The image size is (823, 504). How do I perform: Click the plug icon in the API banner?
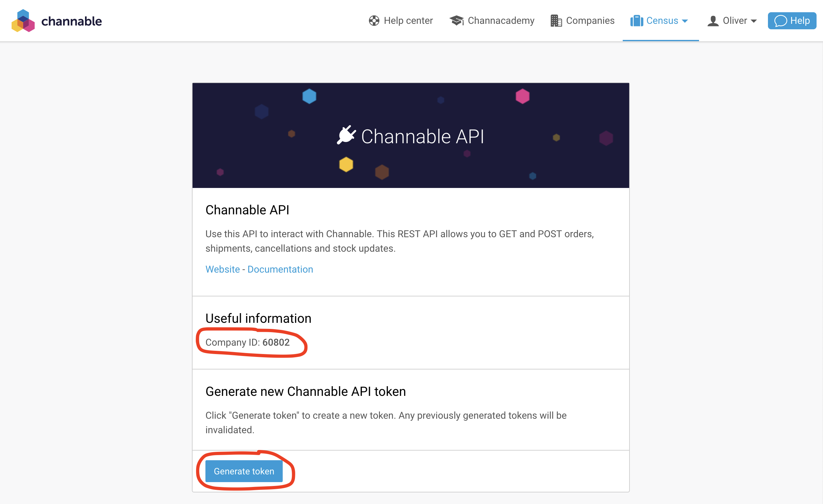[x=346, y=135]
